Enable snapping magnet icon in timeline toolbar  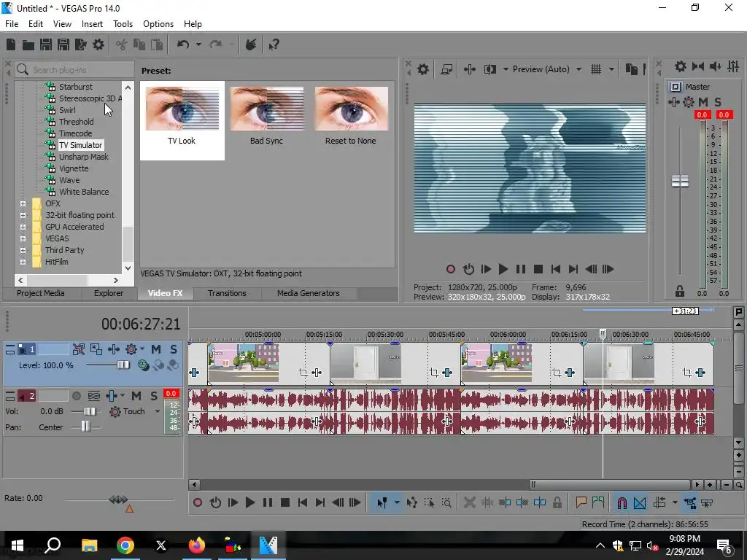[x=622, y=503]
